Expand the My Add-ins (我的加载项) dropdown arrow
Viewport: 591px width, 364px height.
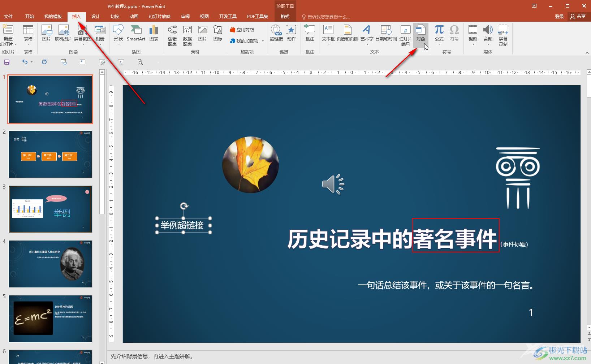click(x=263, y=41)
